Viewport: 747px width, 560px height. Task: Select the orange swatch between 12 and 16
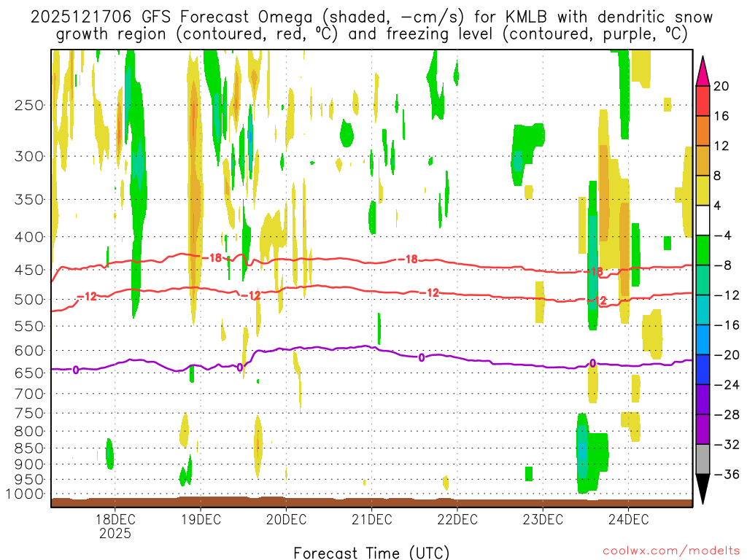click(703, 131)
